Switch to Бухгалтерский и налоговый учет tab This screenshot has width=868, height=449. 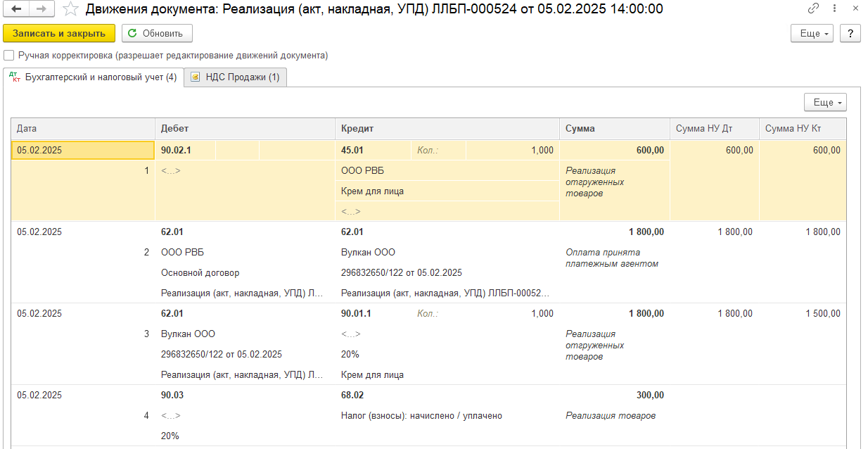point(93,77)
